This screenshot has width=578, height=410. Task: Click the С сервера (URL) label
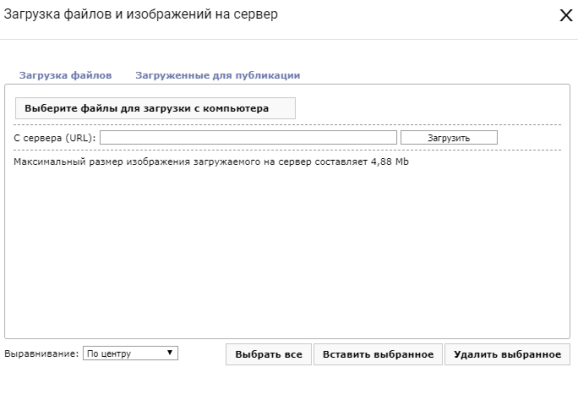55,138
